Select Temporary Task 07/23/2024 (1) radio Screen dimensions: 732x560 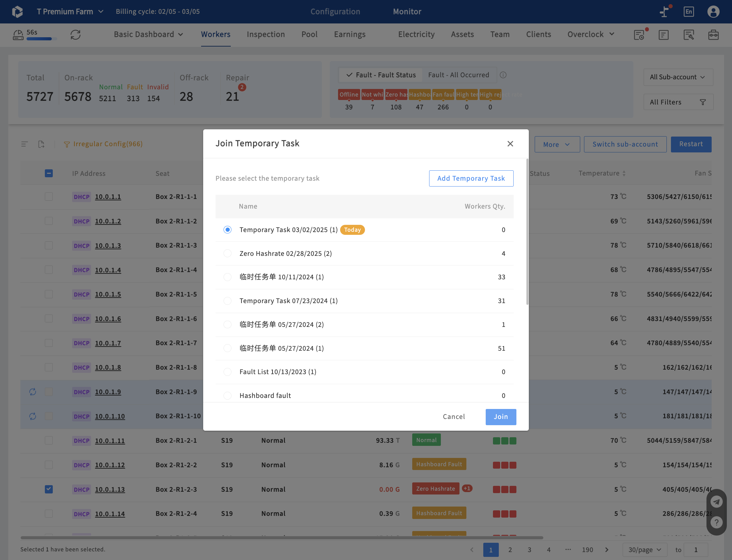(227, 301)
